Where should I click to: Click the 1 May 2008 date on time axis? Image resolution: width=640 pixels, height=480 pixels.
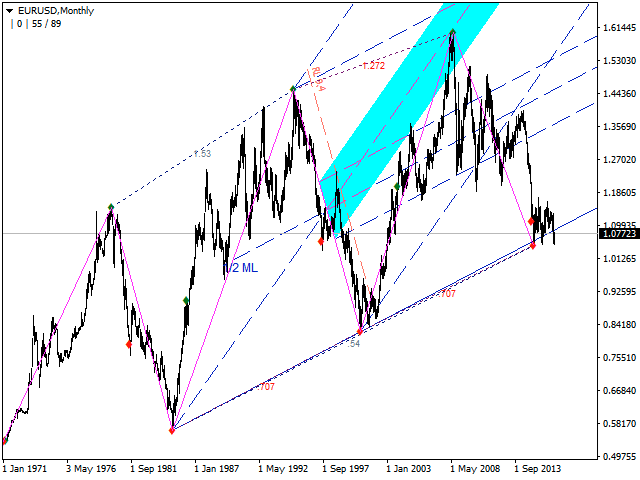pos(475,469)
